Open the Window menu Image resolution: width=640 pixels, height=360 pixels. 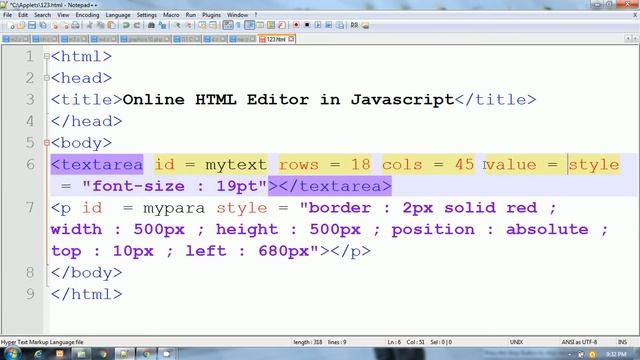click(x=238, y=15)
